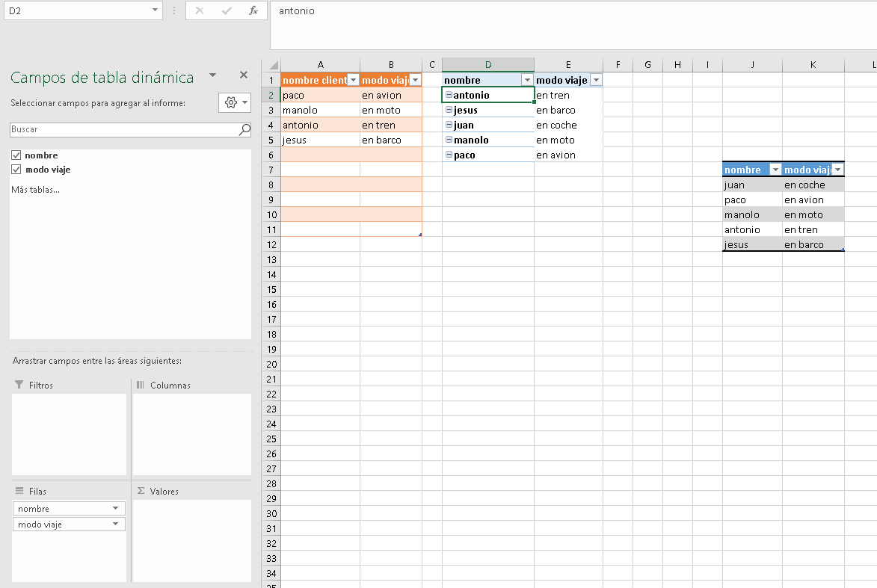Select column D header

point(487,65)
